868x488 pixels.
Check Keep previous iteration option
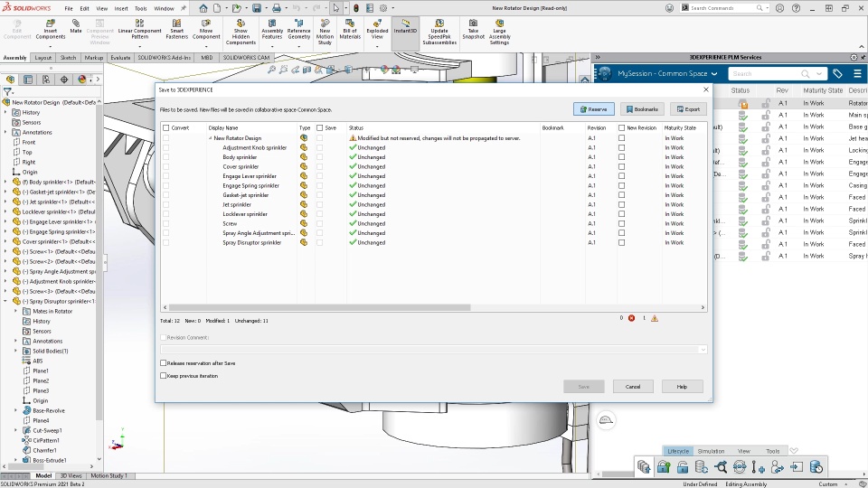pos(164,376)
